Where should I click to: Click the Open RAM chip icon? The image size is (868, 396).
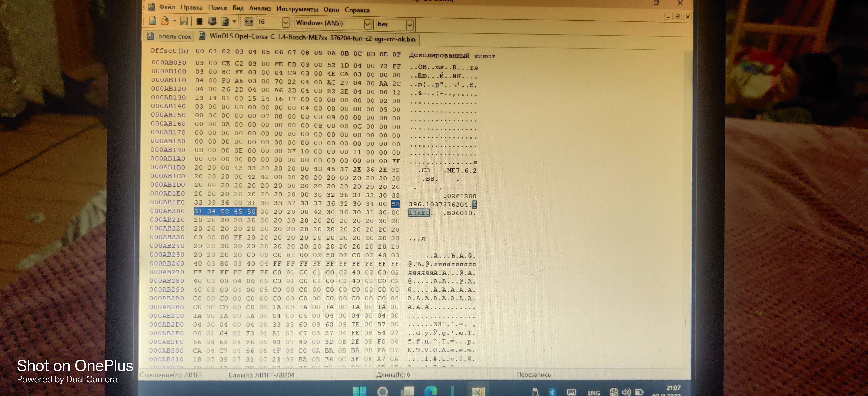[199, 21]
